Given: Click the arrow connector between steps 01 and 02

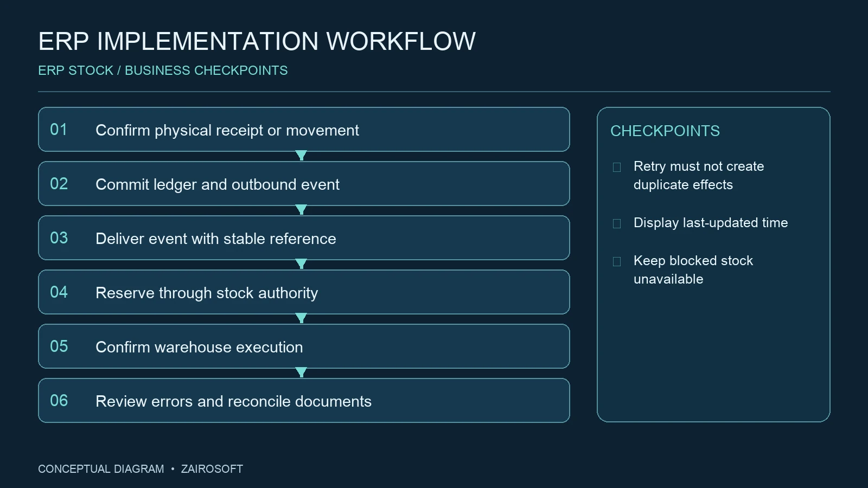Looking at the screenshot, I should (x=301, y=156).
